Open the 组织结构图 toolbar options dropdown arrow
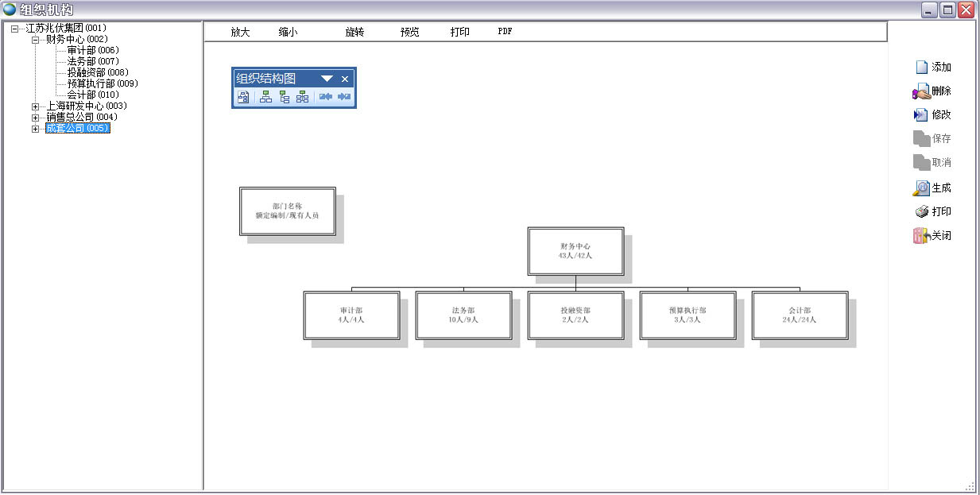Viewport: 980px width, 495px height. click(327, 79)
